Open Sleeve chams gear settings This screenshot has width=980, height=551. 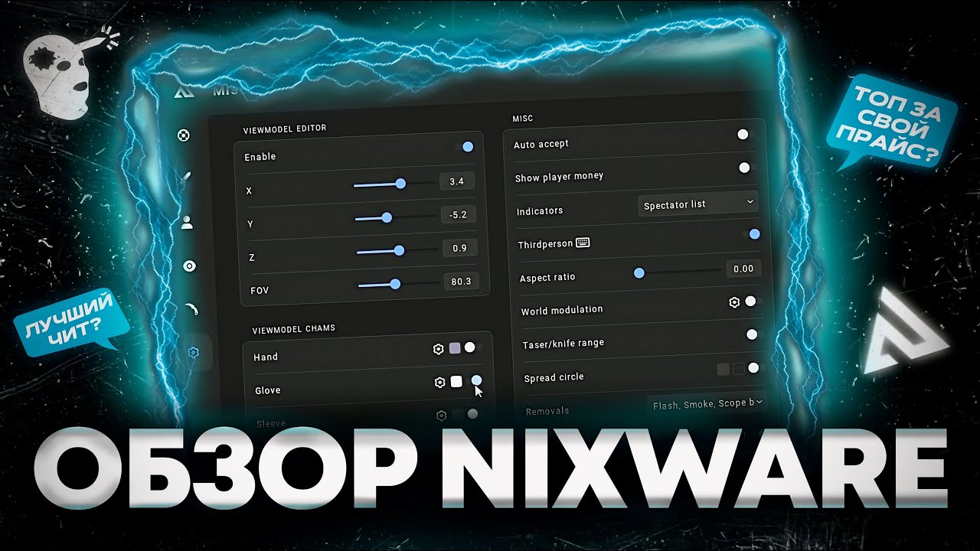(441, 416)
